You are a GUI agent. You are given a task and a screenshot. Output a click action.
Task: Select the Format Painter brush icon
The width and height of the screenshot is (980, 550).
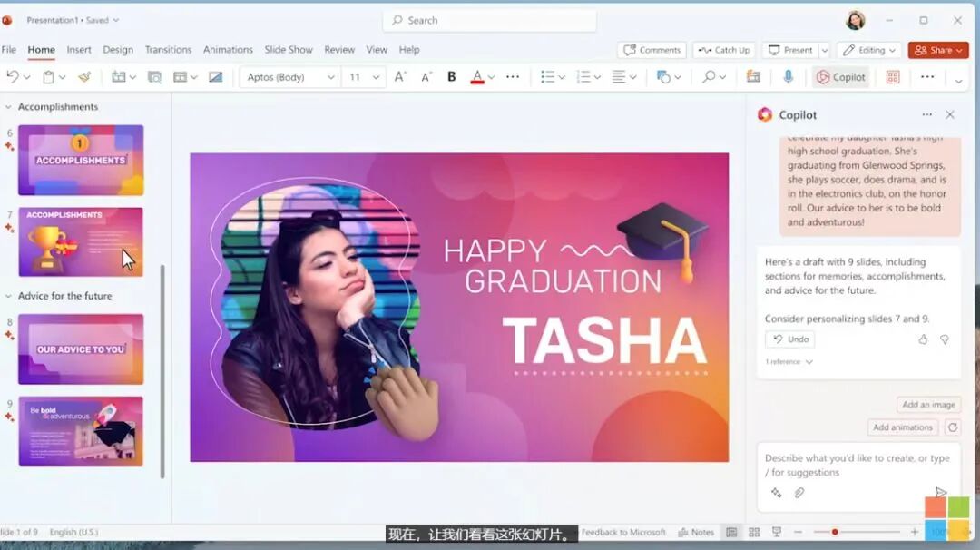coord(84,77)
